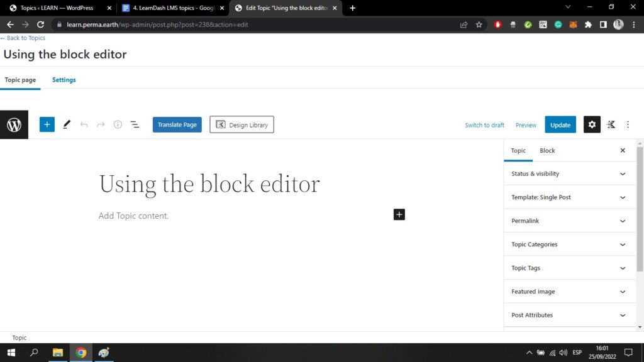Screen dimensions: 644x362
Task: Open the document details info icon
Action: coord(118,124)
